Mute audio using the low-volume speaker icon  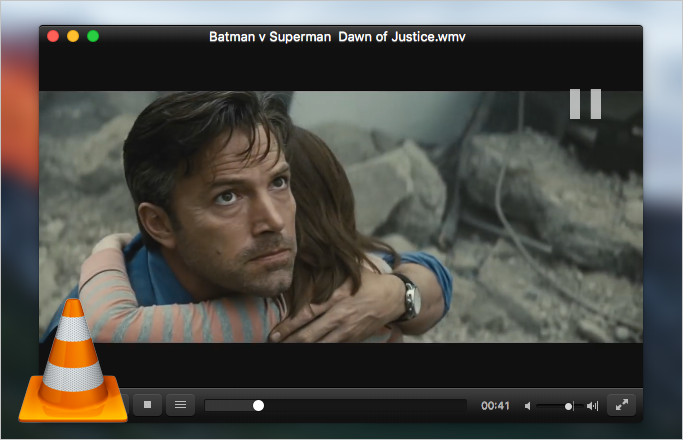pos(527,406)
